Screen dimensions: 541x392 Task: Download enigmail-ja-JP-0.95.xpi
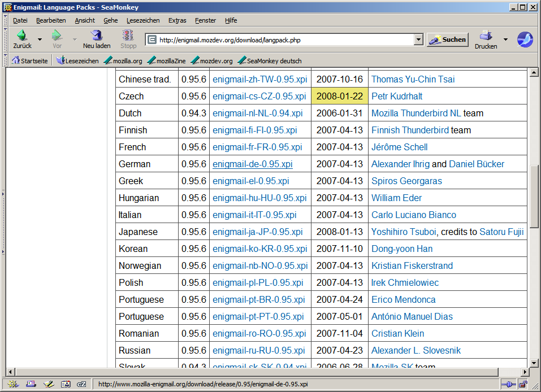coord(258,232)
